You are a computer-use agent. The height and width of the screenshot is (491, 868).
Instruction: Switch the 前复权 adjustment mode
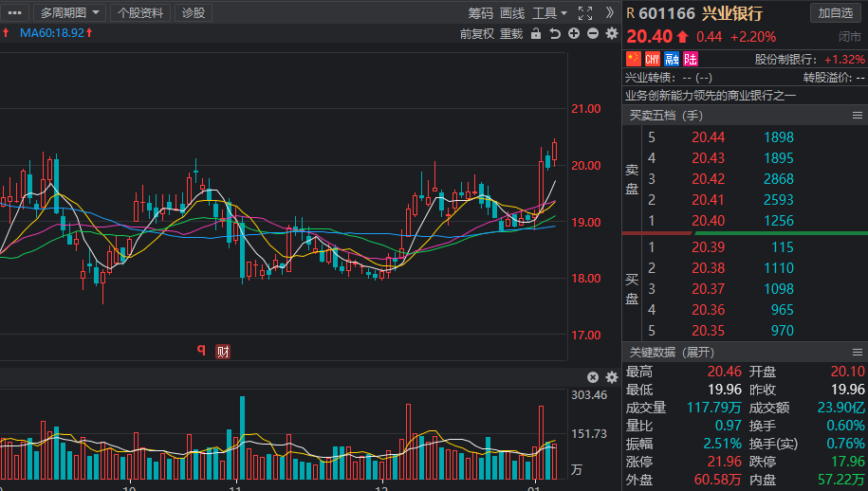(476, 34)
